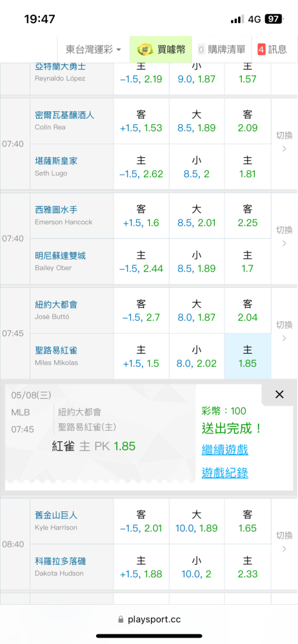This screenshot has width=298, height=644.
Task: Click pitcher name Emerson Hancock
Action: click(64, 222)
